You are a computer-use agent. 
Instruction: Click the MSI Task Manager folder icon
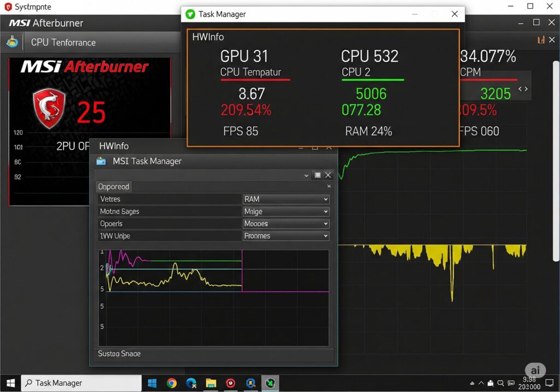101,161
